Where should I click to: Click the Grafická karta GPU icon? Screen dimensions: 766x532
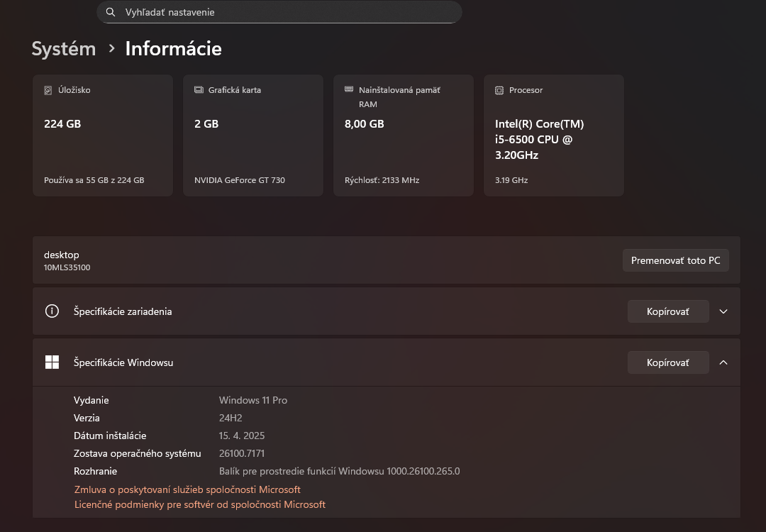coord(198,90)
